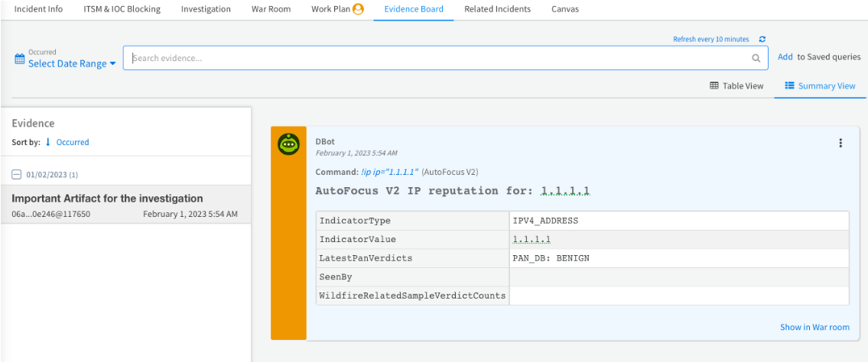The height and width of the screenshot is (362, 868).
Task: Go to the Investigation tab
Action: coord(206,9)
